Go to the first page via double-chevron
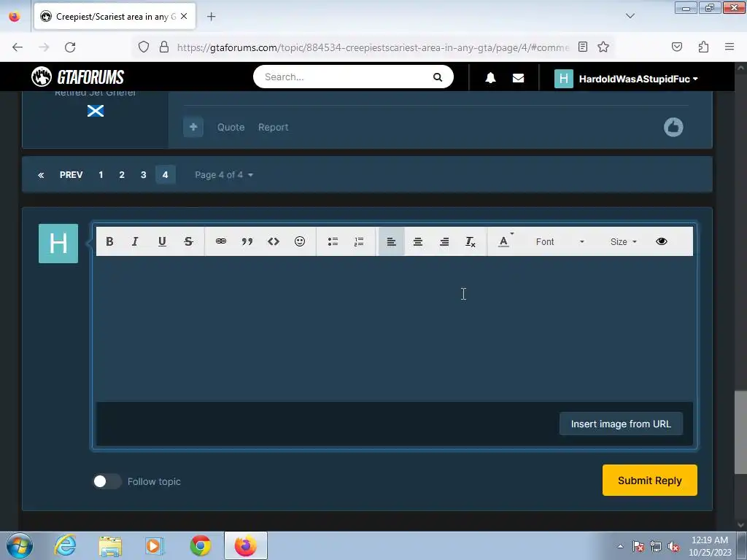The image size is (747, 560). pos(41,175)
